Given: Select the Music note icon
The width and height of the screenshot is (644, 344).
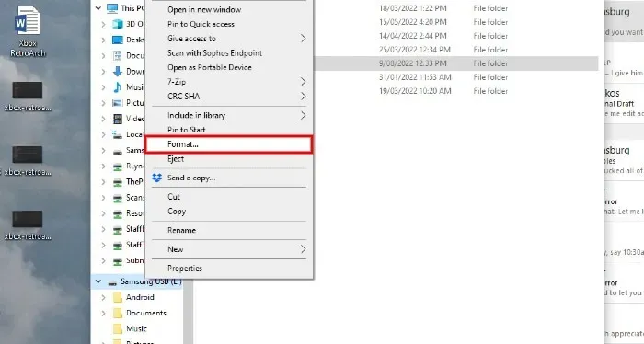Looking at the screenshot, I should tap(118, 87).
